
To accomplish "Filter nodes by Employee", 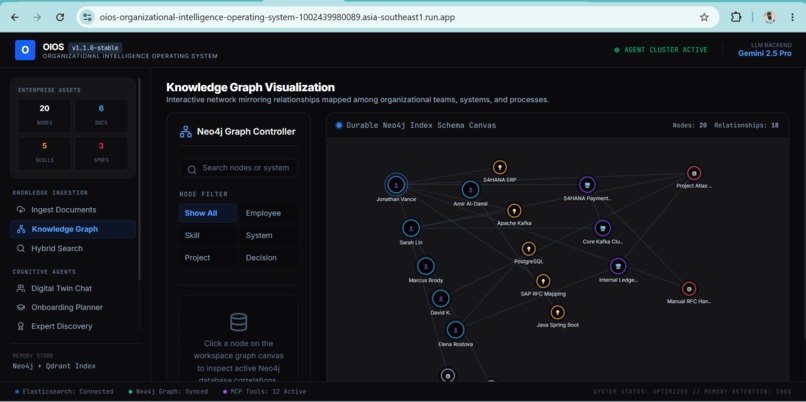I will (x=268, y=213).
